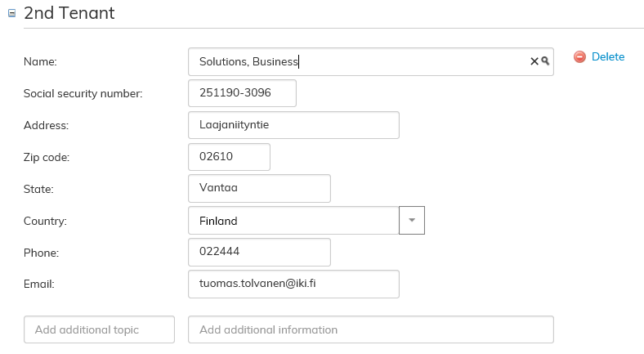Select the Social security number input
This screenshot has width=644, height=354.
(242, 93)
